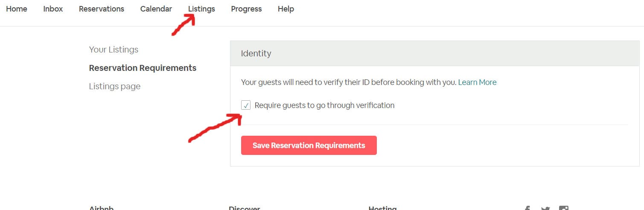View the Progress tab

tap(246, 9)
